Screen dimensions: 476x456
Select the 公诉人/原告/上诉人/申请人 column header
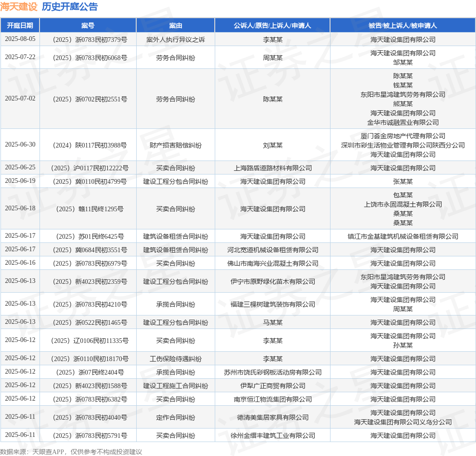272,26
